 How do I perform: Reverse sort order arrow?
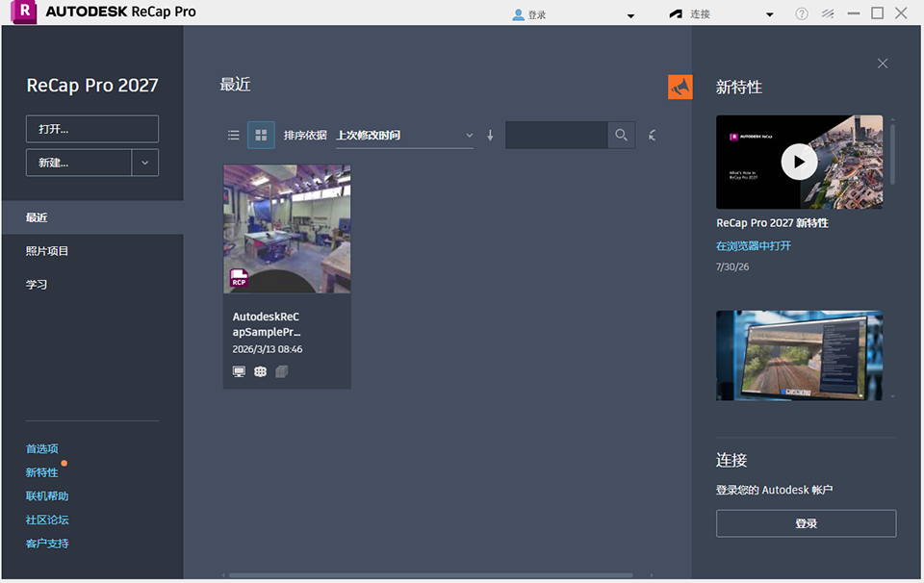(490, 136)
